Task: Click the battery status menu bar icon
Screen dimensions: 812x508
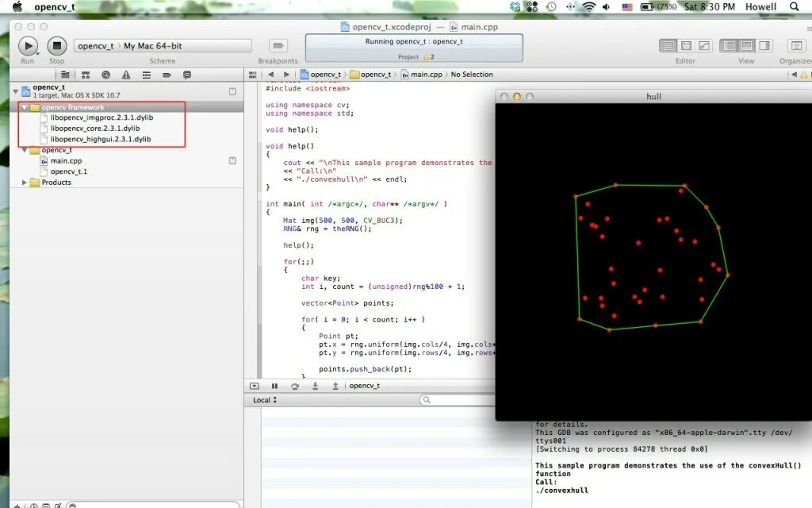Action: pyautogui.click(x=658, y=6)
